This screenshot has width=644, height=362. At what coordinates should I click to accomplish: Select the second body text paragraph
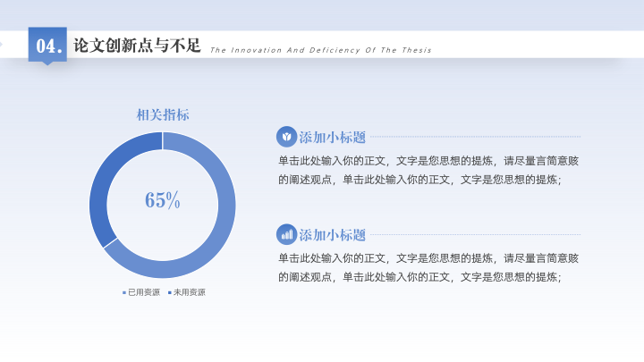[x=428, y=267]
